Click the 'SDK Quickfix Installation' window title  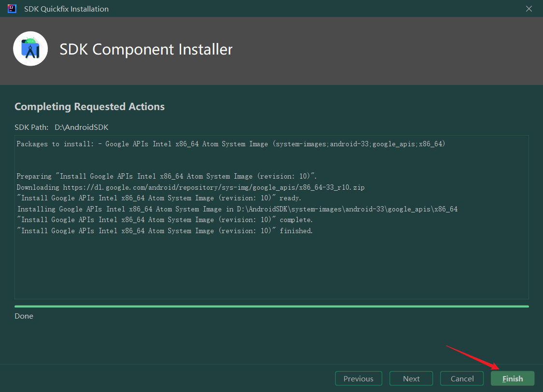[x=66, y=9]
